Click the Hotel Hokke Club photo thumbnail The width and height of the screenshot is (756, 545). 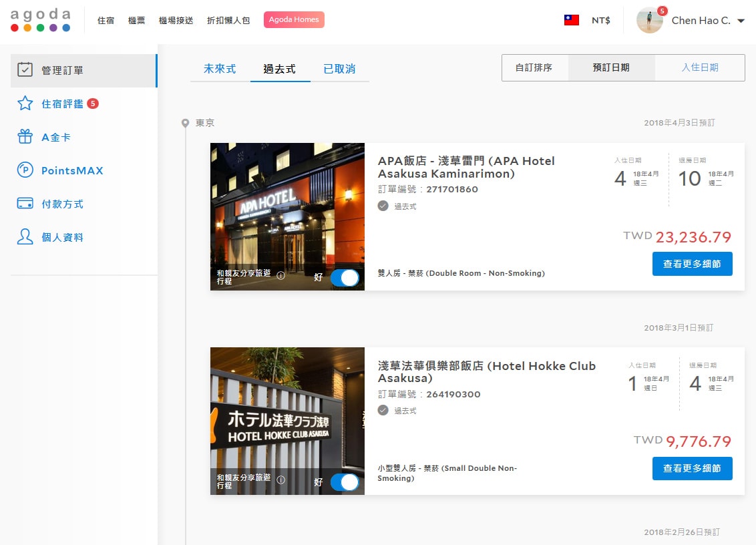coord(287,421)
